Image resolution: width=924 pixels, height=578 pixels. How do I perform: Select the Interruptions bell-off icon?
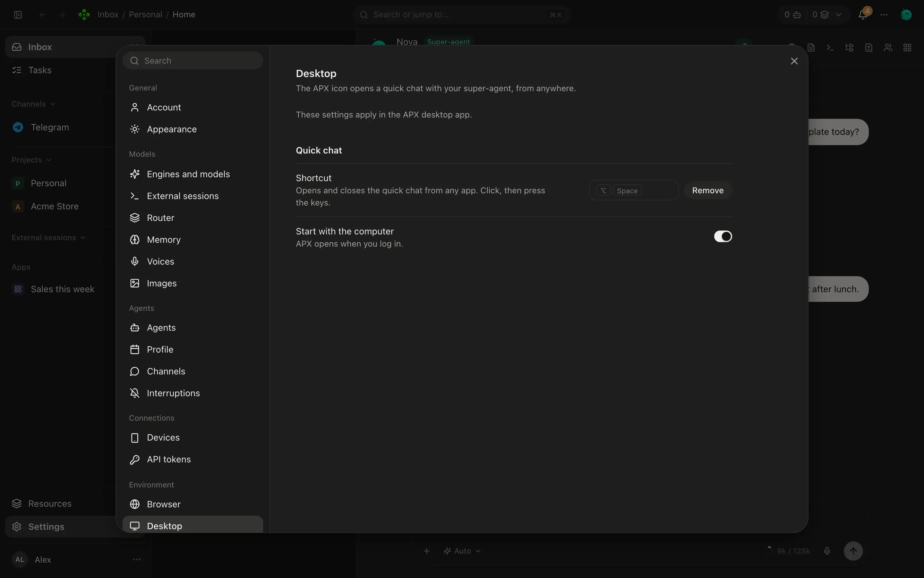134,393
